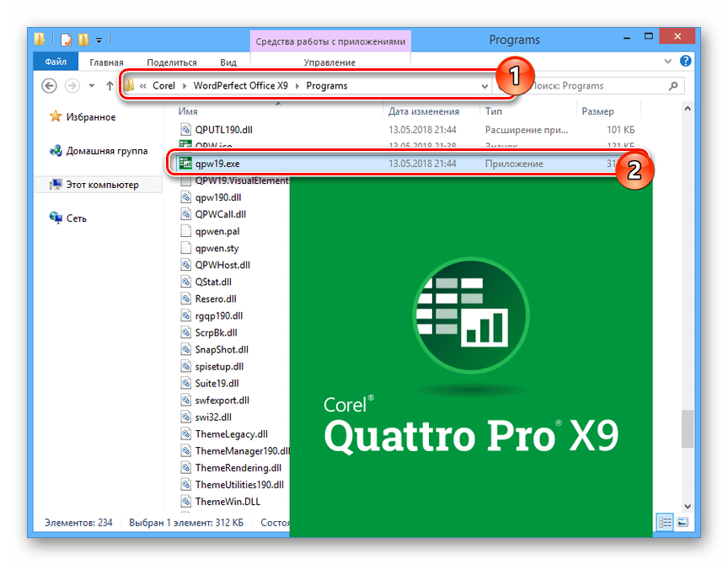
Task: Click the search Programs field
Action: click(x=590, y=86)
